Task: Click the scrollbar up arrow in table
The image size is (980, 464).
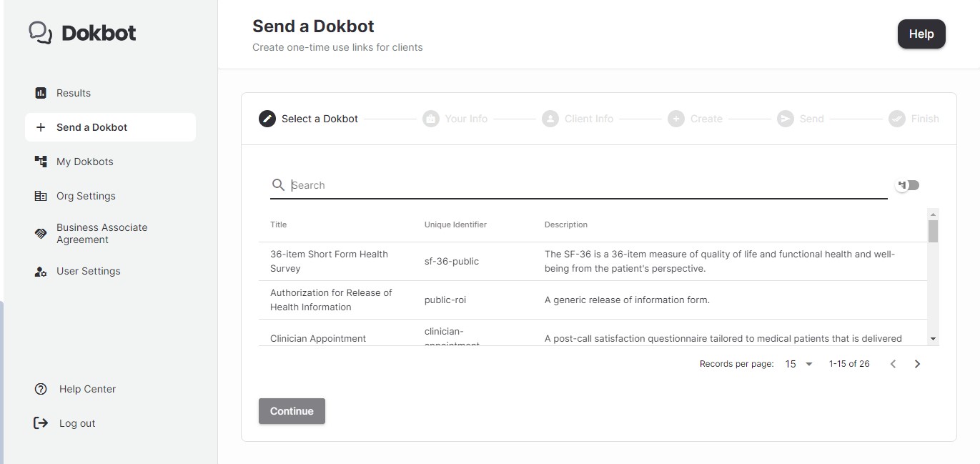Action: [x=933, y=214]
